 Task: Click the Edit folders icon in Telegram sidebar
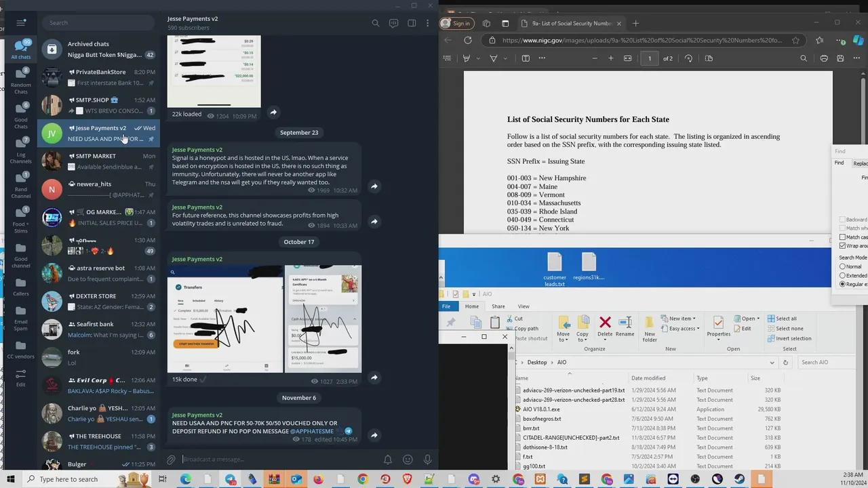coord(21,378)
